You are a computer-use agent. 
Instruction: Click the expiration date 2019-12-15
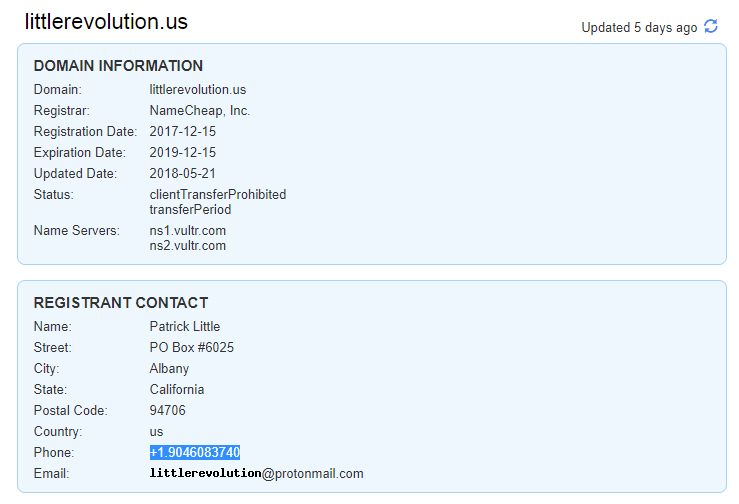coord(183,153)
